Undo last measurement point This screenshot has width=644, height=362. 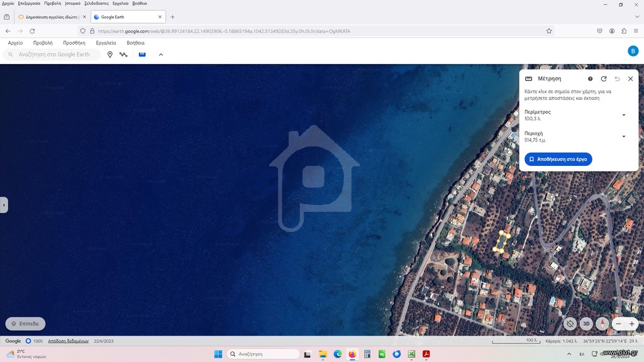[x=617, y=79]
